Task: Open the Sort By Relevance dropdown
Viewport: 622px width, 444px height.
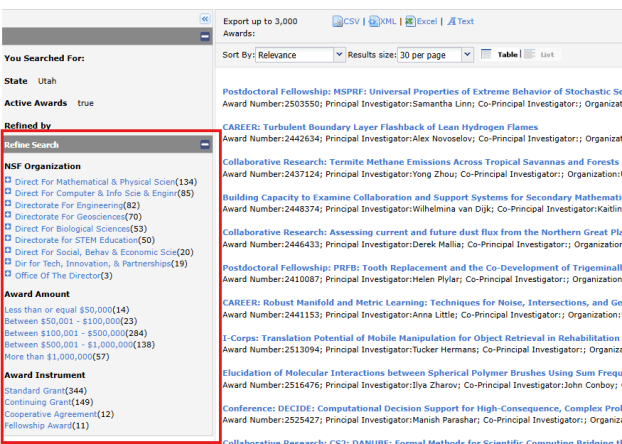Action: pos(299,55)
